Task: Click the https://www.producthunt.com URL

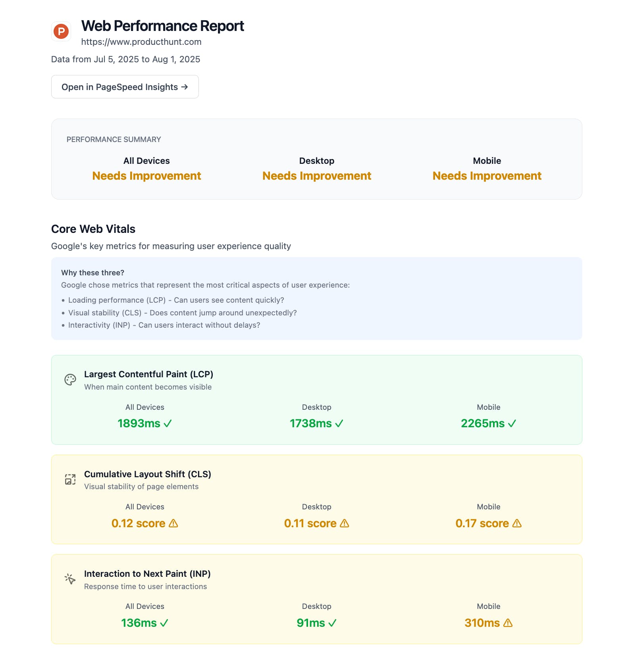Action: point(141,42)
